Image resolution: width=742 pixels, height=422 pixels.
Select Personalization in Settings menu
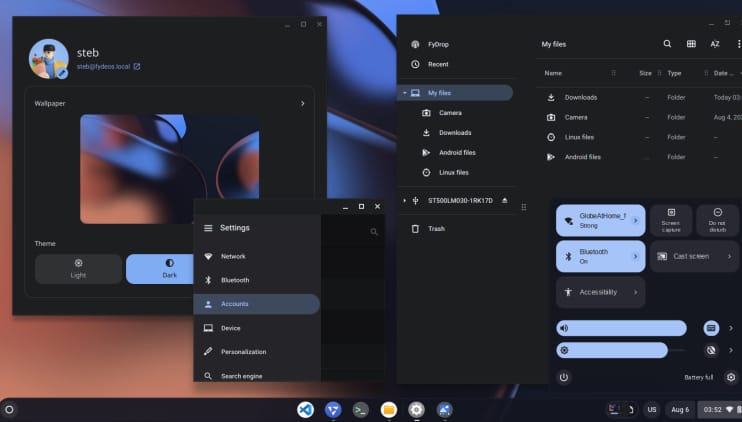pyautogui.click(x=257, y=352)
